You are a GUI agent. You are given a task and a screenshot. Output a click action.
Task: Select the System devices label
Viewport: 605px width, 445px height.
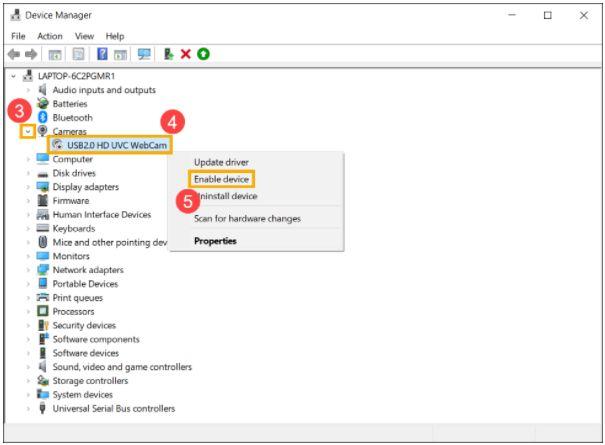tap(83, 394)
